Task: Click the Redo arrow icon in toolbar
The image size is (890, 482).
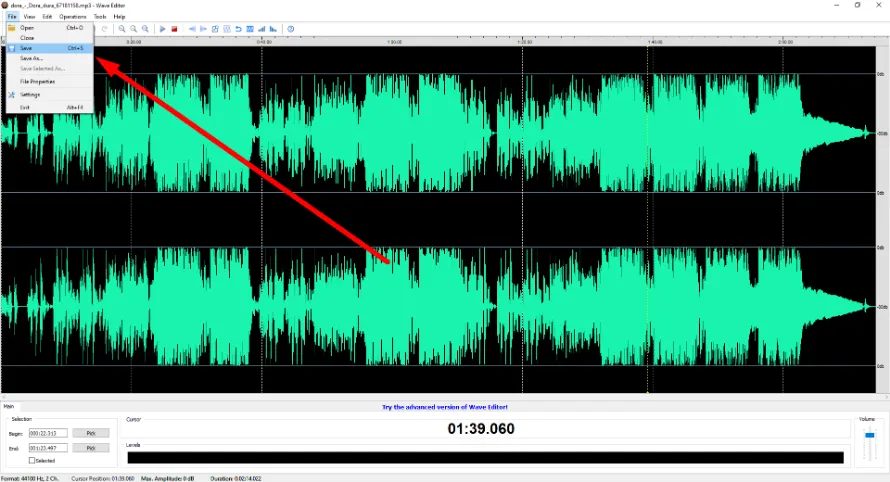Action: [x=104, y=29]
